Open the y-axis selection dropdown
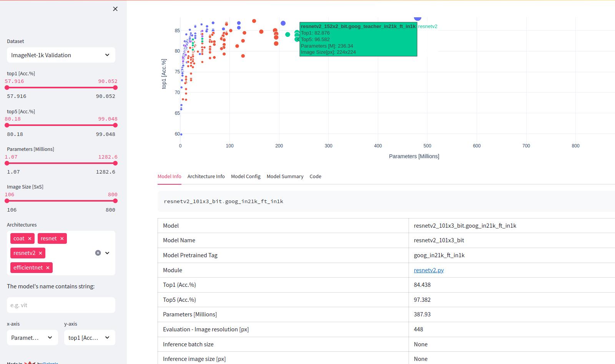 (x=90, y=338)
